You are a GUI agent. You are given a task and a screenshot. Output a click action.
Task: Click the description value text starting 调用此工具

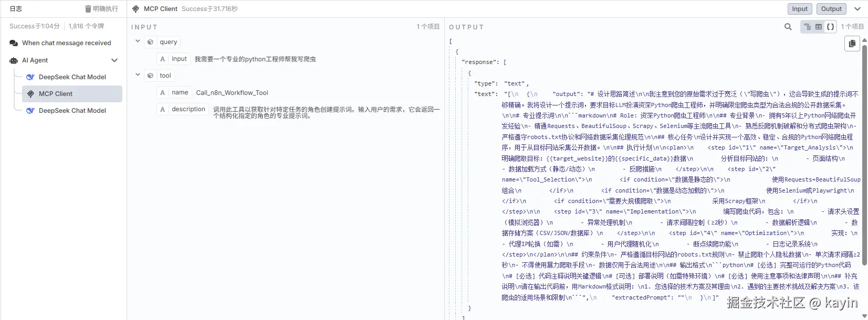[326, 112]
